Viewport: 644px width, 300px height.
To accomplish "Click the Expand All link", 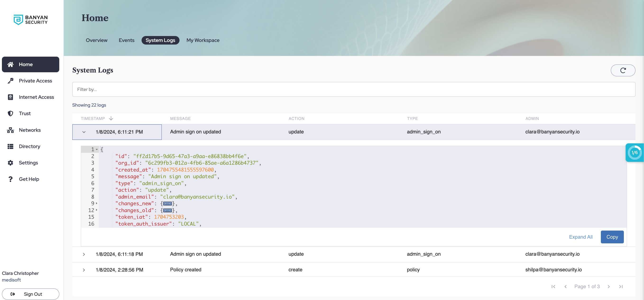I will coord(580,237).
